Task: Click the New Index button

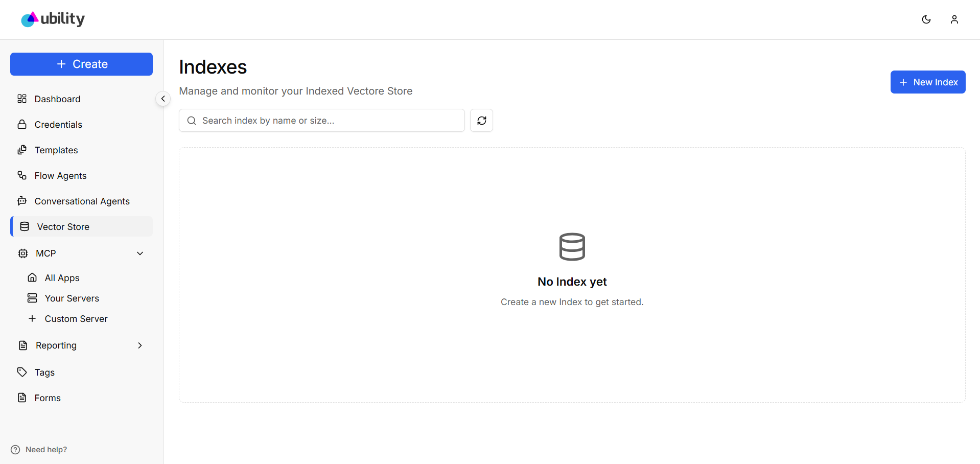Action: (x=927, y=82)
